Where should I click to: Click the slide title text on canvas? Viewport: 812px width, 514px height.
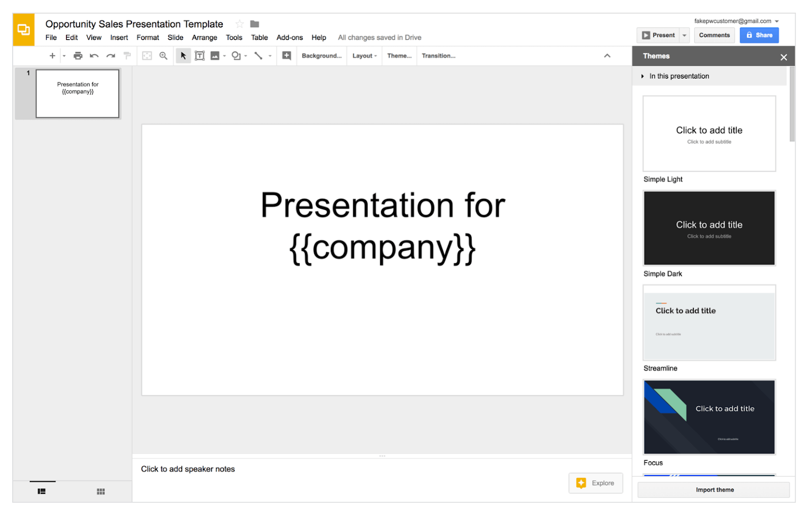pyautogui.click(x=383, y=227)
